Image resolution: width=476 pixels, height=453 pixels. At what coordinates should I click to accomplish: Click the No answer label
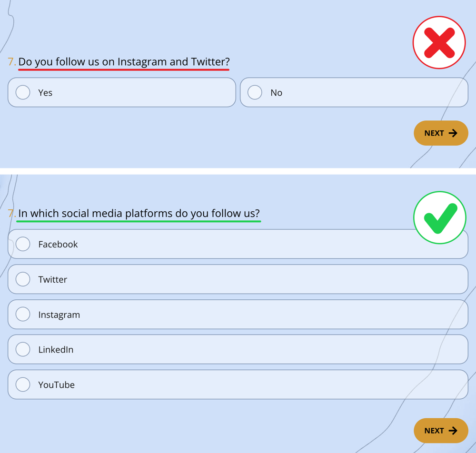point(276,93)
